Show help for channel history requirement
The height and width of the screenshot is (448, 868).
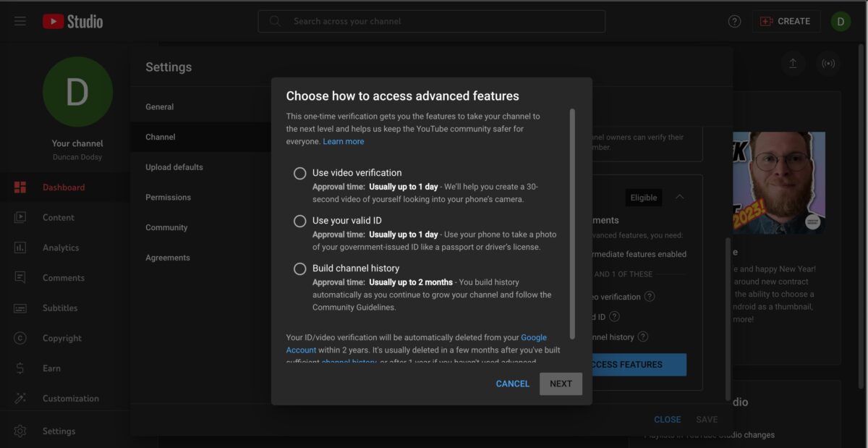tap(642, 337)
